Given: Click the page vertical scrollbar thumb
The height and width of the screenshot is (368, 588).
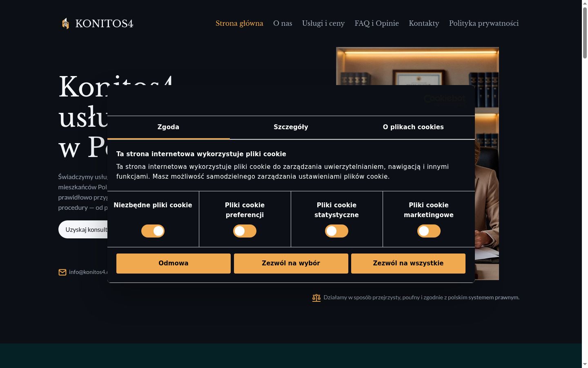Looking at the screenshot, I should tap(585, 33).
